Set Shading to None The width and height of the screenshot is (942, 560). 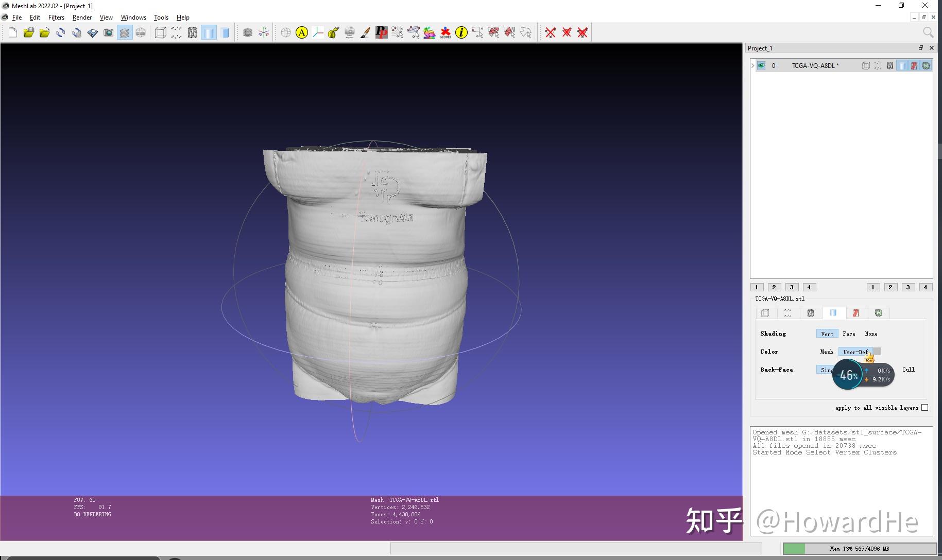pos(871,334)
